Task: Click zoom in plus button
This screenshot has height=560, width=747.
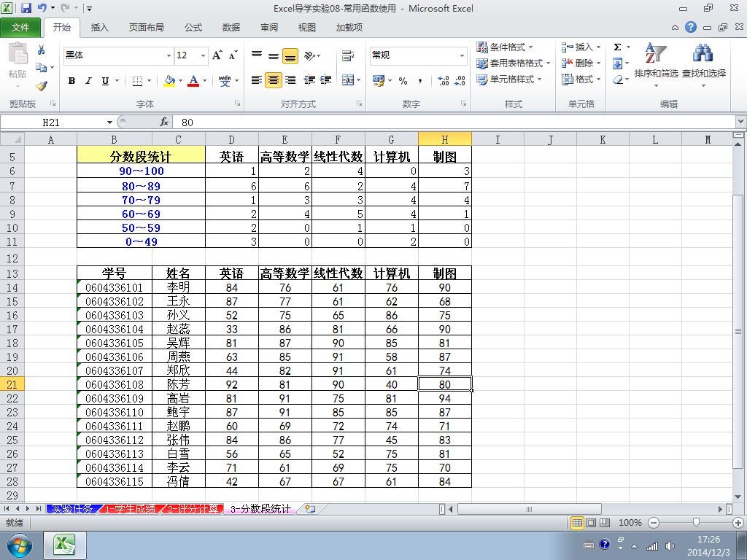Action: click(738, 523)
